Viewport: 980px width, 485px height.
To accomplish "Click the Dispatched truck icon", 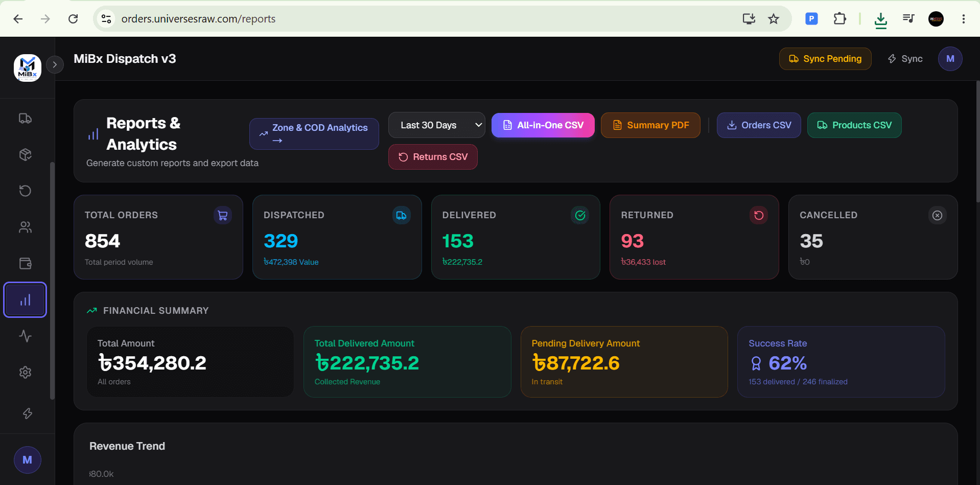I will 402,215.
